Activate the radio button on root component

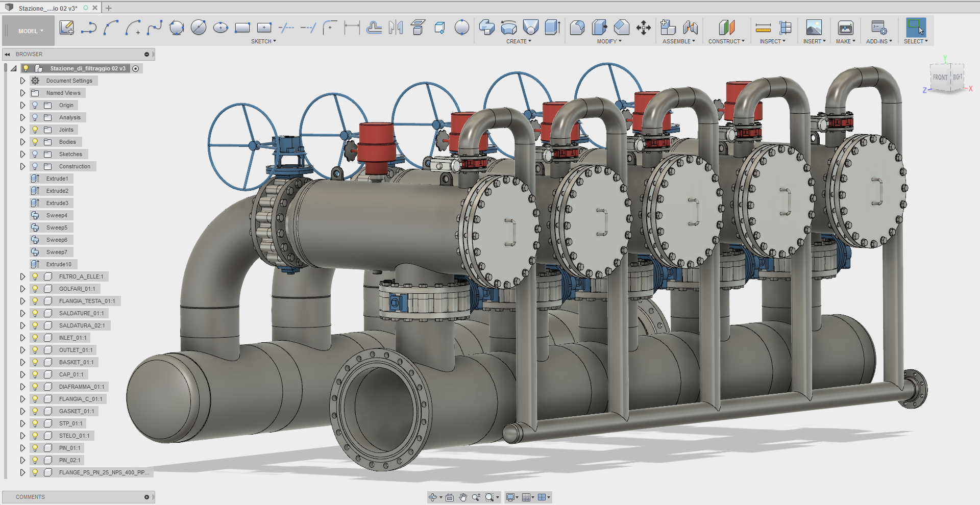(136, 68)
